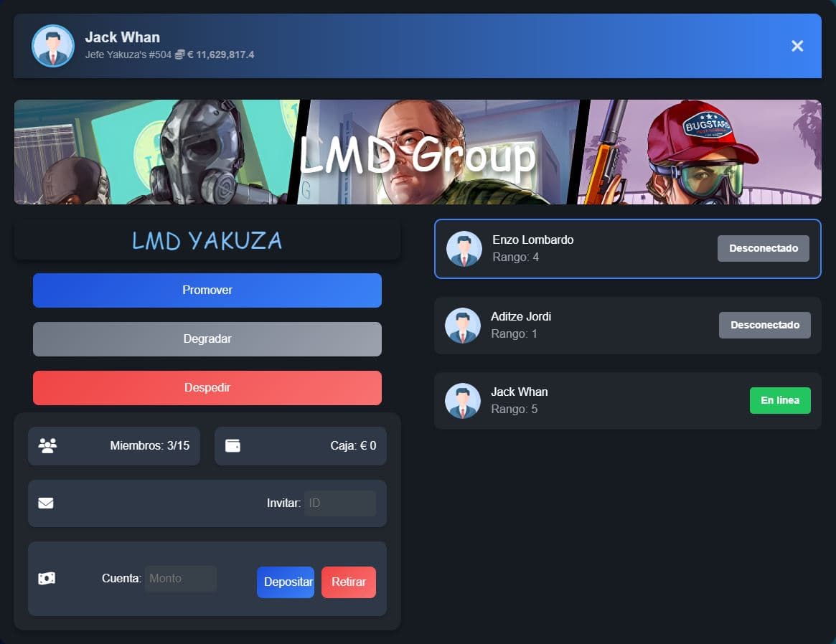Focus the Cuenta Monto input field

181,579
